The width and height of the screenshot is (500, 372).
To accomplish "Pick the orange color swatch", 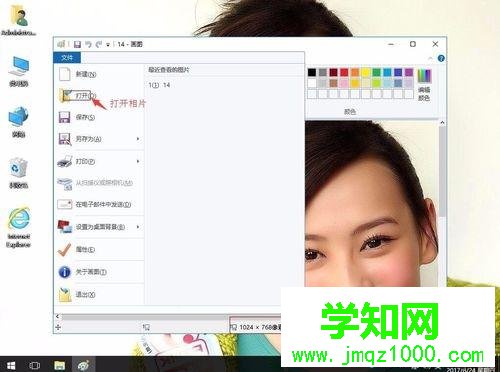I will click(x=355, y=72).
